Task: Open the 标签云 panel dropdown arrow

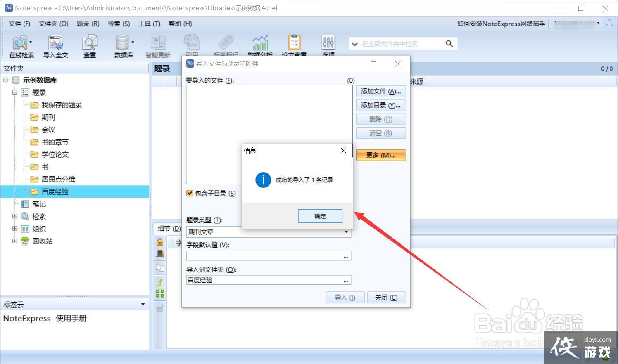Action: point(143,304)
